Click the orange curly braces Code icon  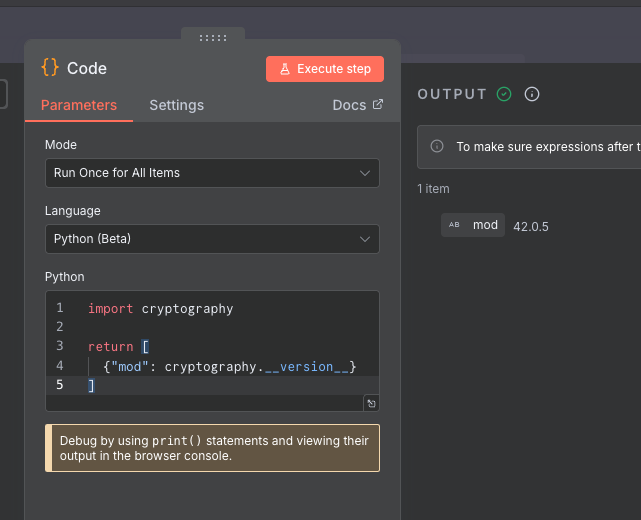click(50, 67)
